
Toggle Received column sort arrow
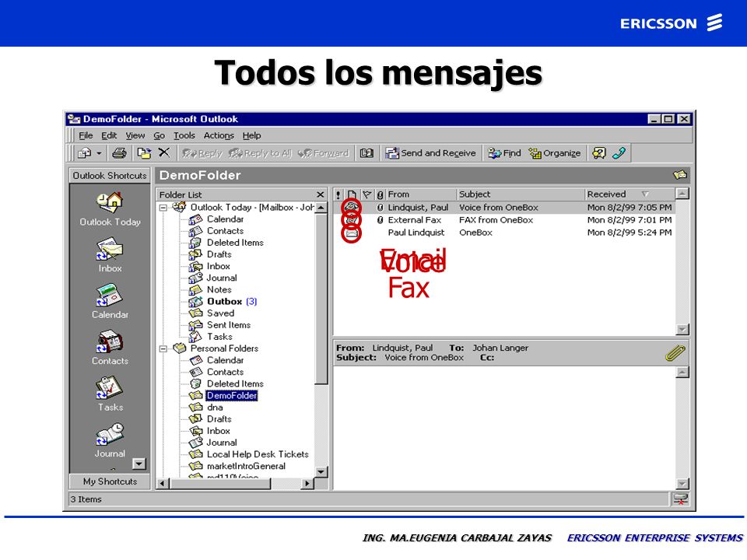(645, 194)
